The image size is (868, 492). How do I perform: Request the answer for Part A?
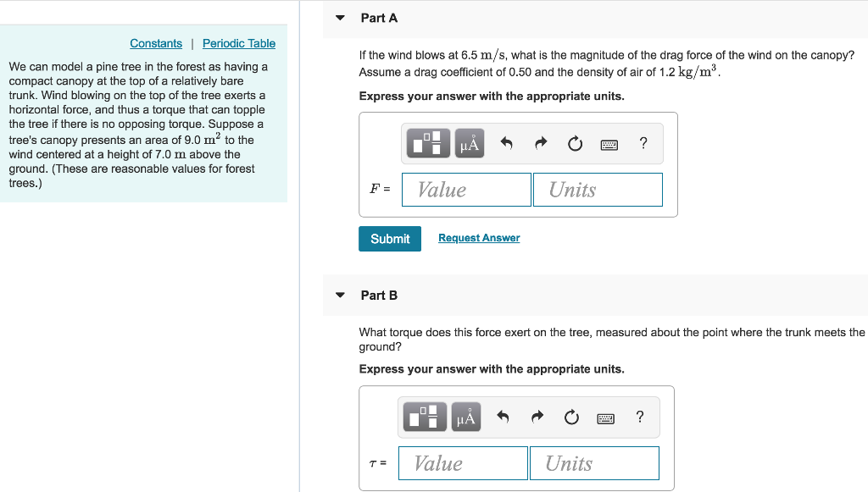click(478, 238)
